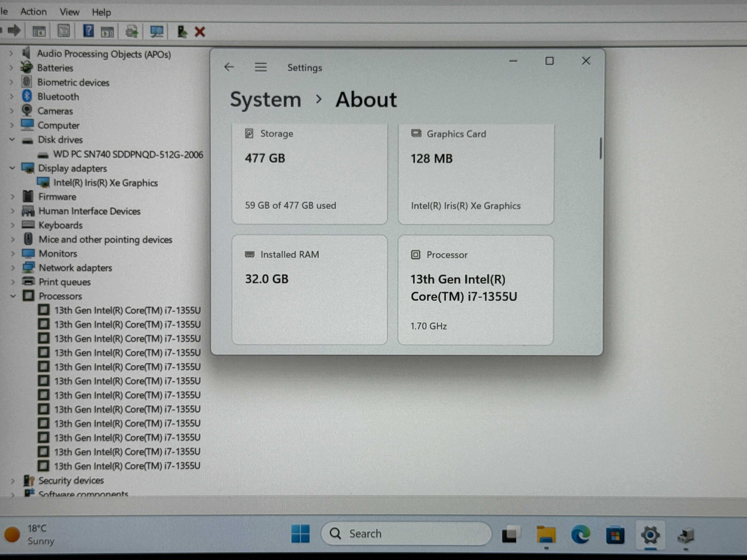This screenshot has width=747, height=560.
Task: Click the Show/Hide Console Tree toolbar icon
Action: tap(39, 32)
